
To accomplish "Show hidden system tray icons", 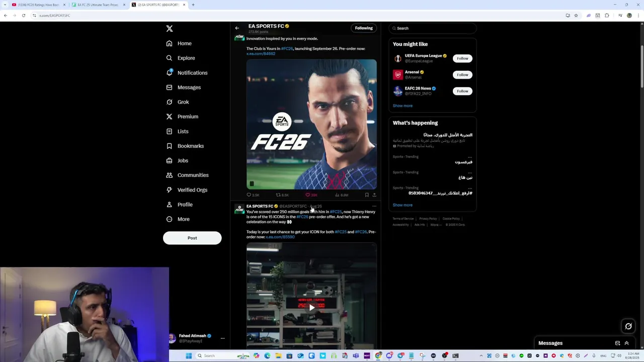I will [x=481, y=356].
